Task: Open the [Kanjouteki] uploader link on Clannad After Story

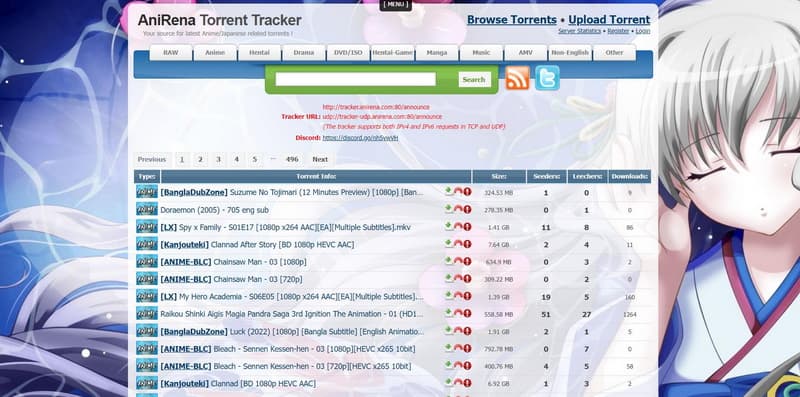Action: pos(185,245)
